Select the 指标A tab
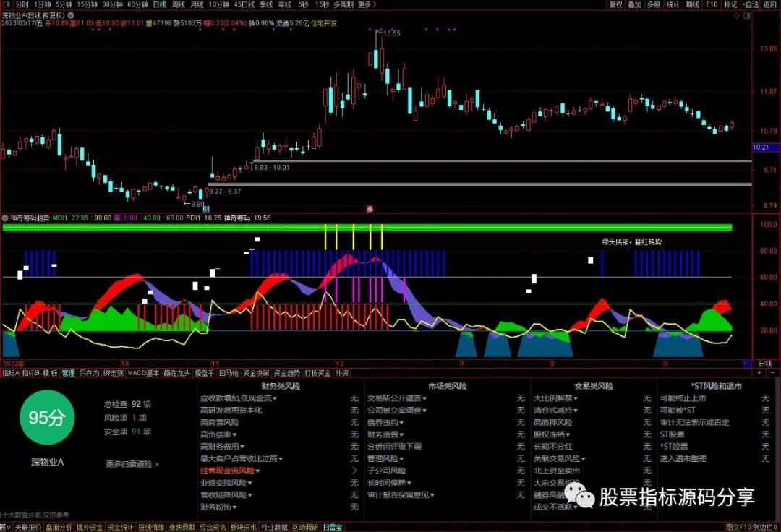 pos(10,373)
